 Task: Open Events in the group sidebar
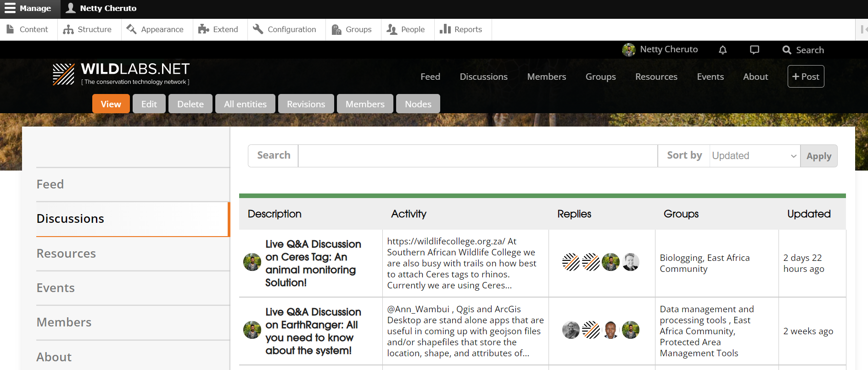(x=133, y=288)
